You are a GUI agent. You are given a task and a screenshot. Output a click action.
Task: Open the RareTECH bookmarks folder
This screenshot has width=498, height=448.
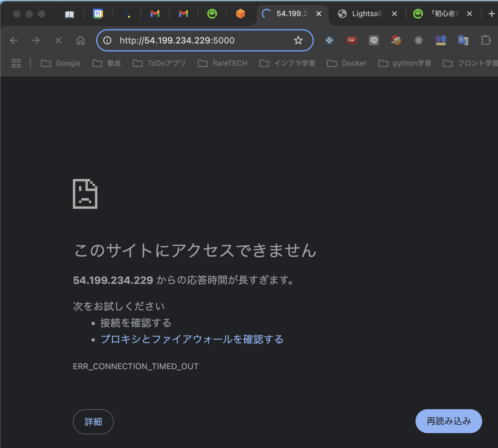[222, 63]
